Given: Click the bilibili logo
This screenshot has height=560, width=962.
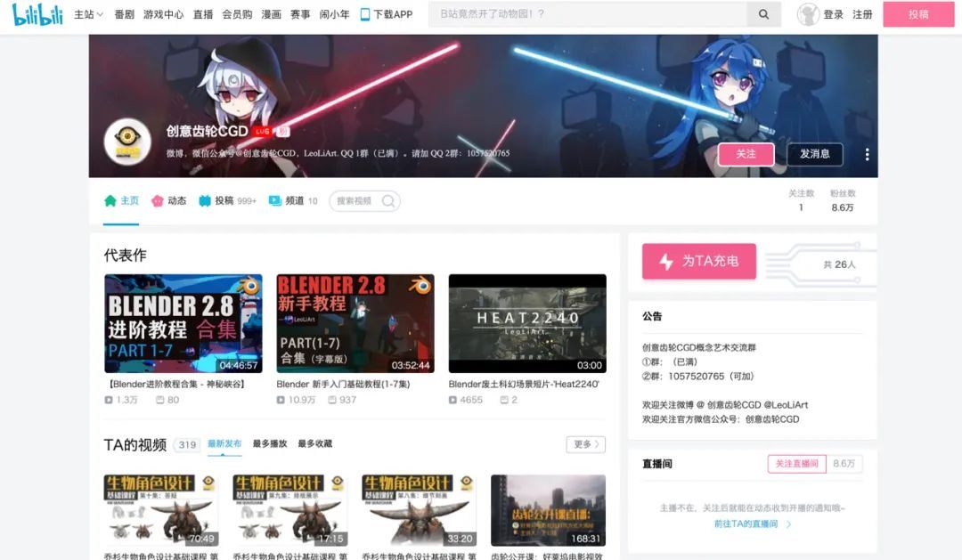Looking at the screenshot, I should [x=37, y=14].
